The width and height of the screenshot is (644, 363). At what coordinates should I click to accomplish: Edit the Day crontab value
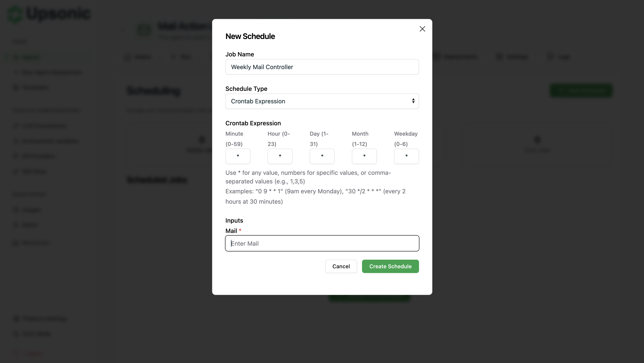click(322, 156)
